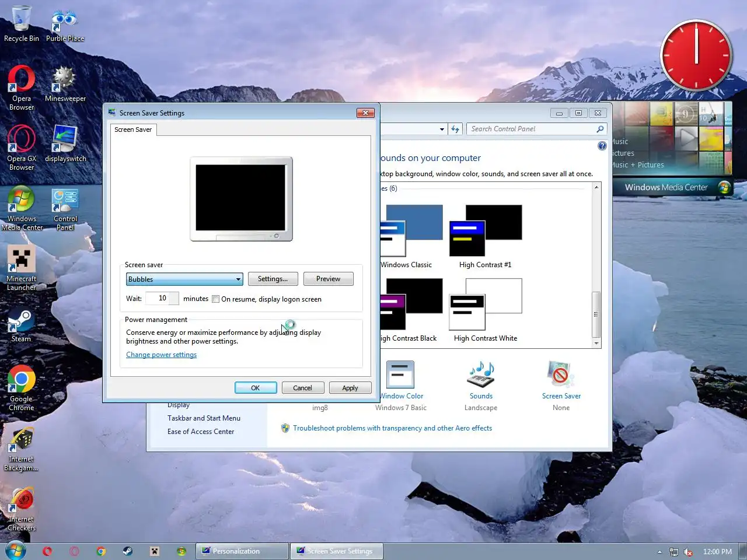This screenshot has height=560, width=747.
Task: Open the Screen Saver icon in Personalization
Action: click(561, 386)
